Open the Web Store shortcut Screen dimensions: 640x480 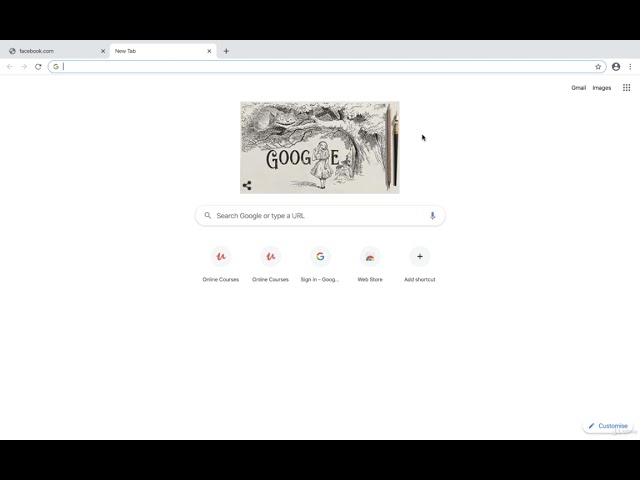370,264
